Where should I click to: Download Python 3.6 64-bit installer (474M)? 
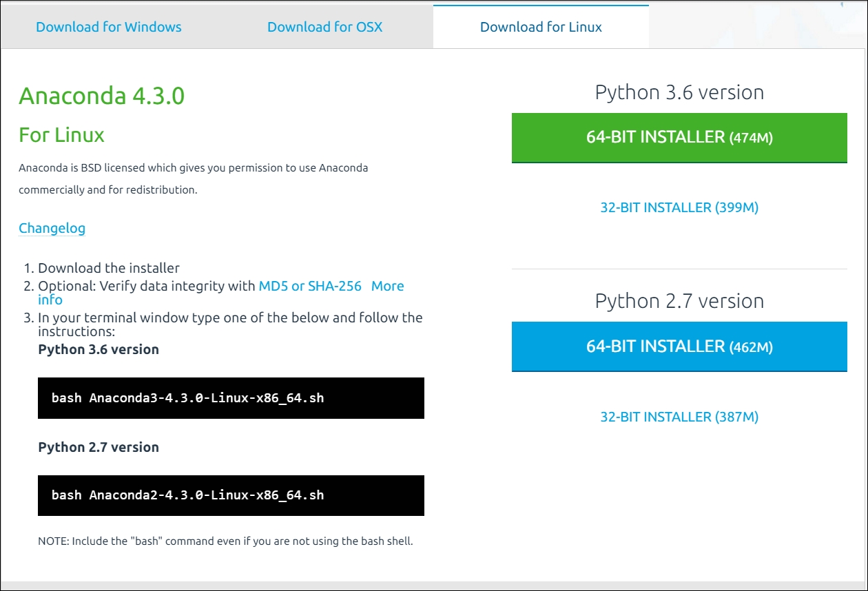pyautogui.click(x=679, y=138)
